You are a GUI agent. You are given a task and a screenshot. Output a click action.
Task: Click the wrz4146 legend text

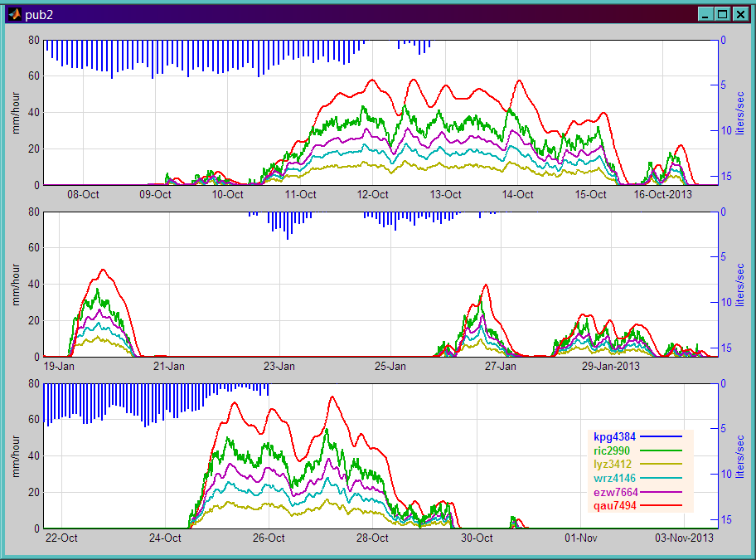pyautogui.click(x=614, y=479)
